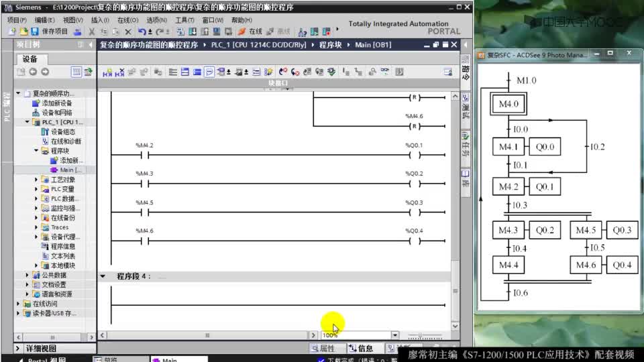The height and width of the screenshot is (362, 644).
Task: Click the Delete X icon in toolbar
Action: (x=128, y=32)
